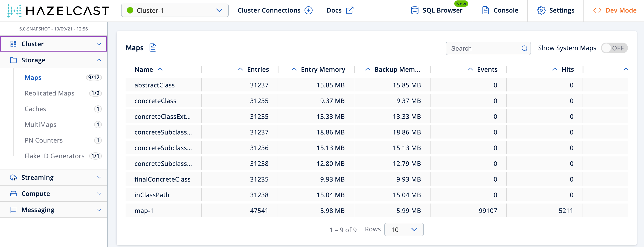Click the Search maps input field
This screenshot has width=644, height=247.
pyautogui.click(x=484, y=48)
